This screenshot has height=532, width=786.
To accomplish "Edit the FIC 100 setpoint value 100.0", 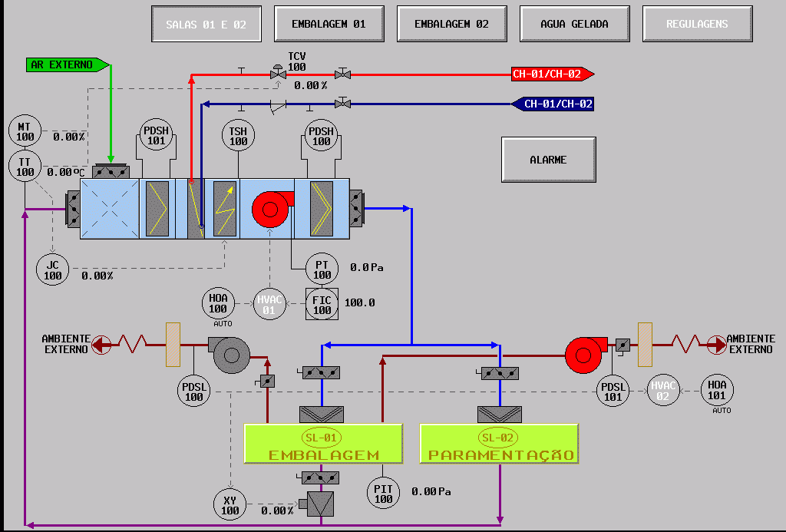I will coord(359,303).
